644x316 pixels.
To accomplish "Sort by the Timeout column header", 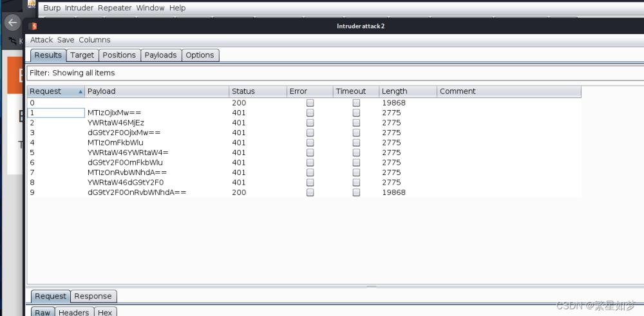I will coord(355,91).
